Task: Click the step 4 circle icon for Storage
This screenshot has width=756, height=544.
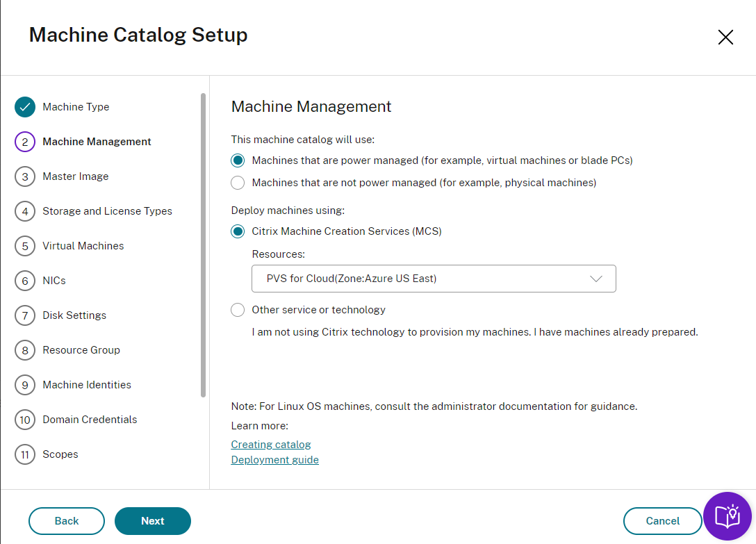Action: coord(25,211)
